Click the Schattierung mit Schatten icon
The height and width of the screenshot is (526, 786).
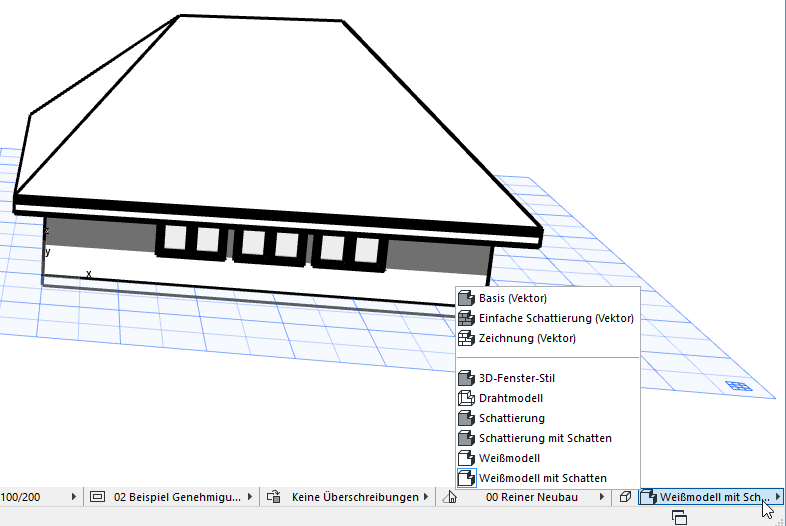pos(466,438)
